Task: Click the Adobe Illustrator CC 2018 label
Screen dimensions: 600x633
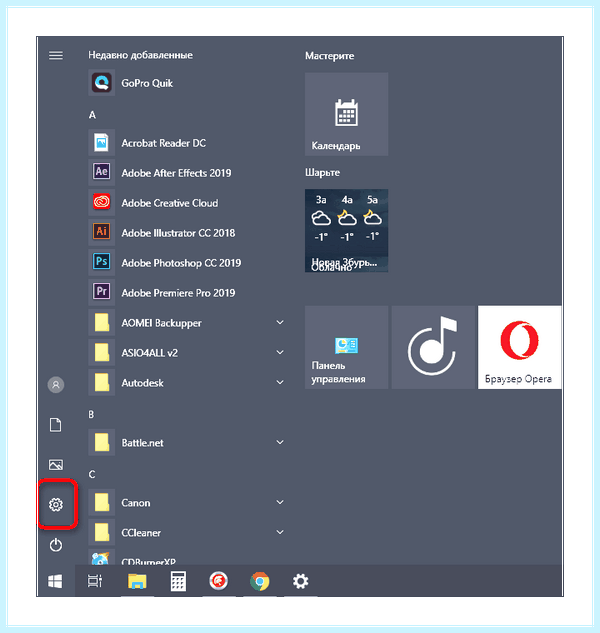Action: point(178,233)
